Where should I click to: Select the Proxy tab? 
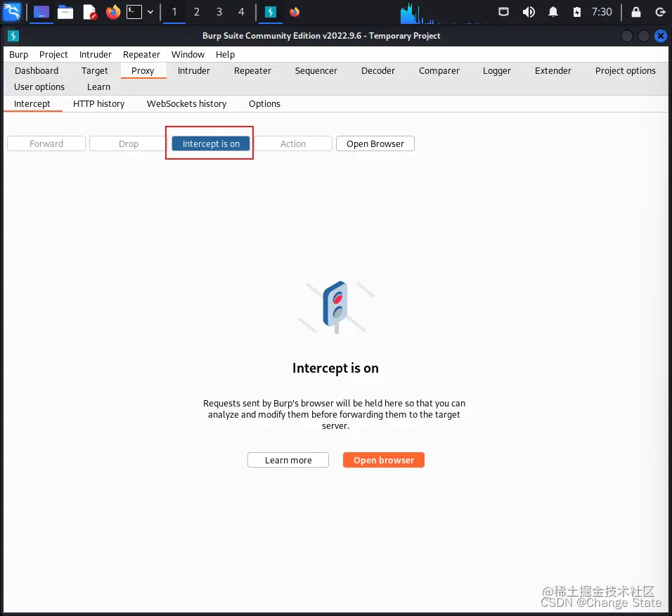point(143,71)
